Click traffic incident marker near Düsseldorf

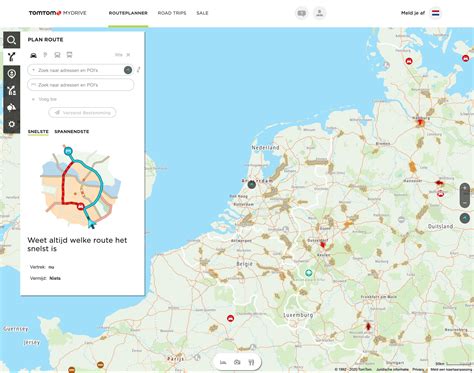[323, 245]
